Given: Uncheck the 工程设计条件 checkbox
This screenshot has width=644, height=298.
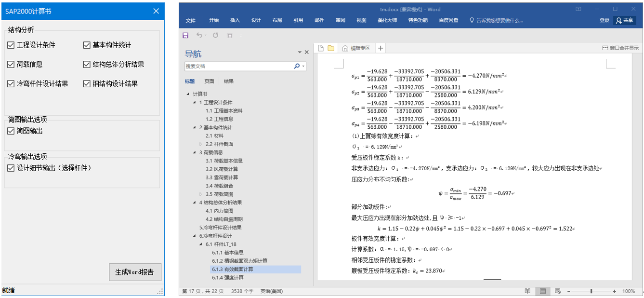Looking at the screenshot, I should coord(11,45).
